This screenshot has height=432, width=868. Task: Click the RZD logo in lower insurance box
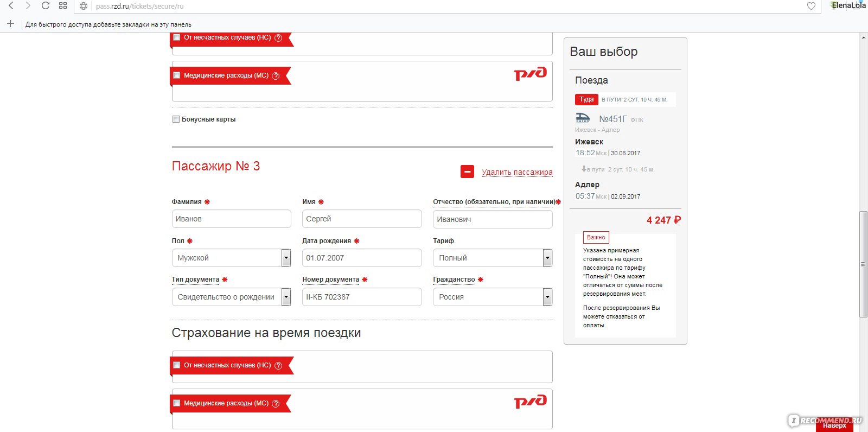[531, 402]
